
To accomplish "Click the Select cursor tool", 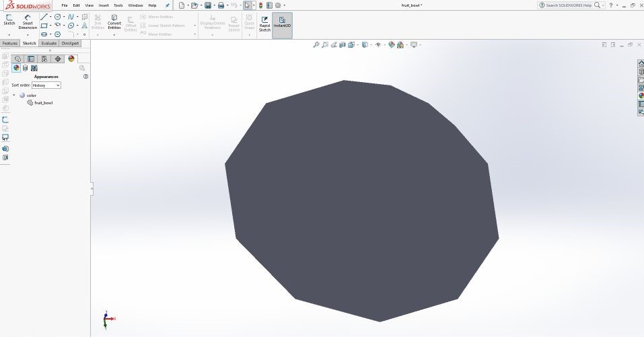I will (247, 5).
